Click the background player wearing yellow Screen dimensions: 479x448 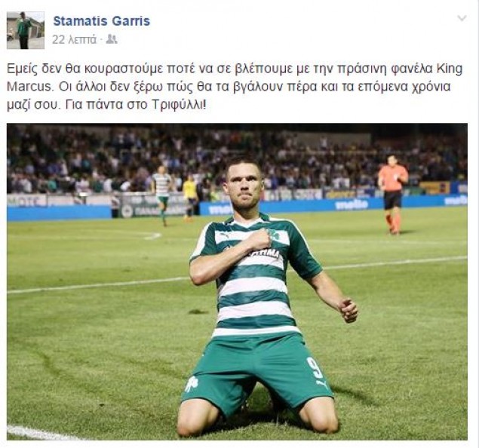(189, 197)
